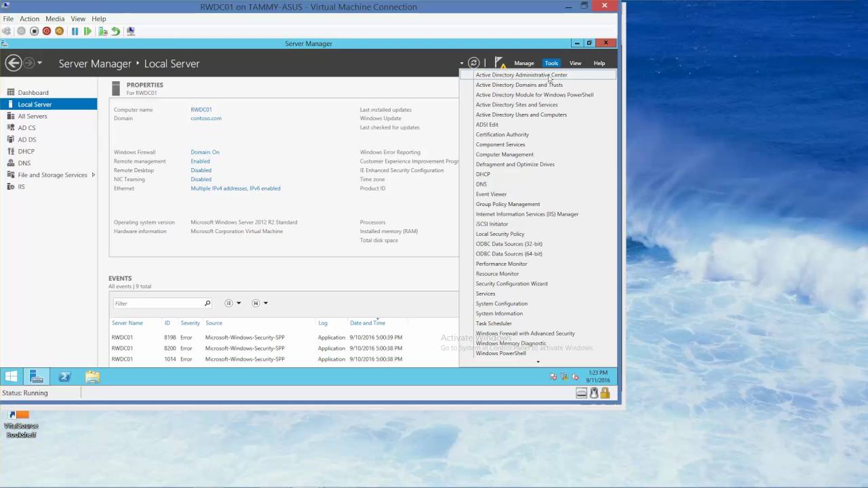Click the search icon in events filter
Screen dimensions: 868x488
pos(208,303)
